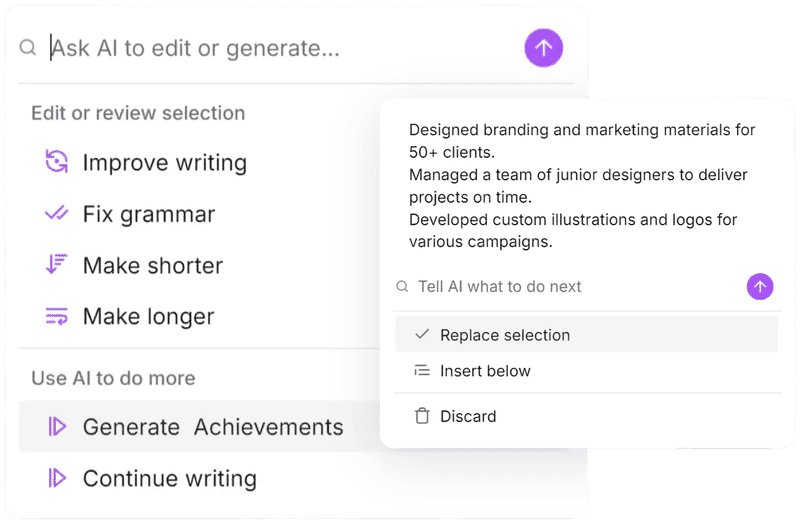The height and width of the screenshot is (527, 800).
Task: Select Make shorter menu entry
Action: 152,266
